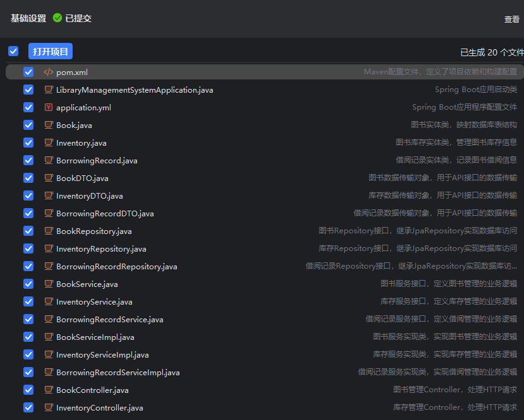524x420 pixels.
Task: Click the green submitted checkmark icon
Action: 57,18
